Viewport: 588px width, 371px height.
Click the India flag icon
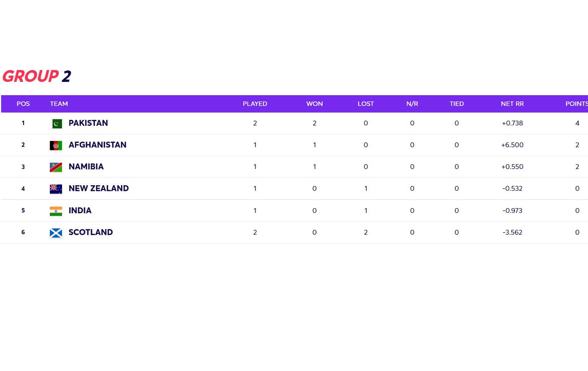pos(56,211)
